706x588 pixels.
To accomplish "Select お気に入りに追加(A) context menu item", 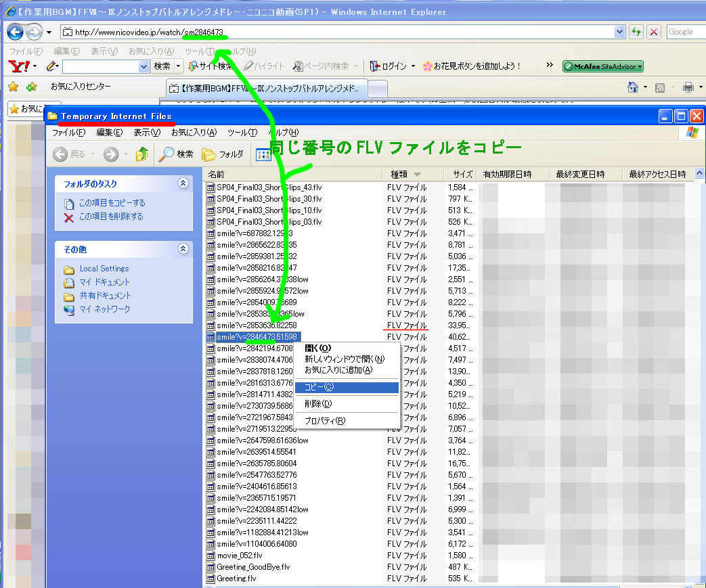I will click(347, 370).
